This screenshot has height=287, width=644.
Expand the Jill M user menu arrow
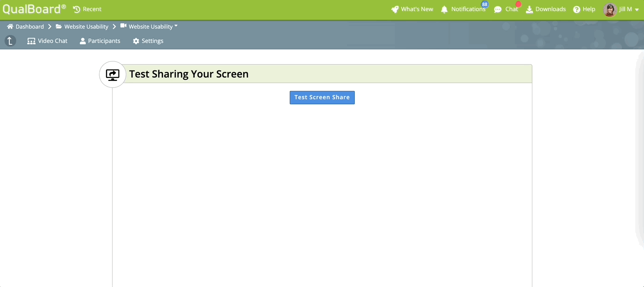(x=637, y=10)
